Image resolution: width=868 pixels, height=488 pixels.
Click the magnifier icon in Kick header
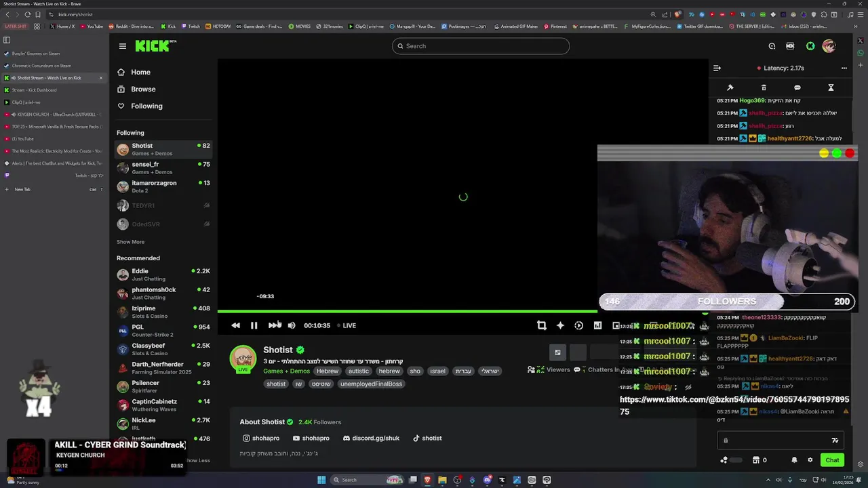772,46
